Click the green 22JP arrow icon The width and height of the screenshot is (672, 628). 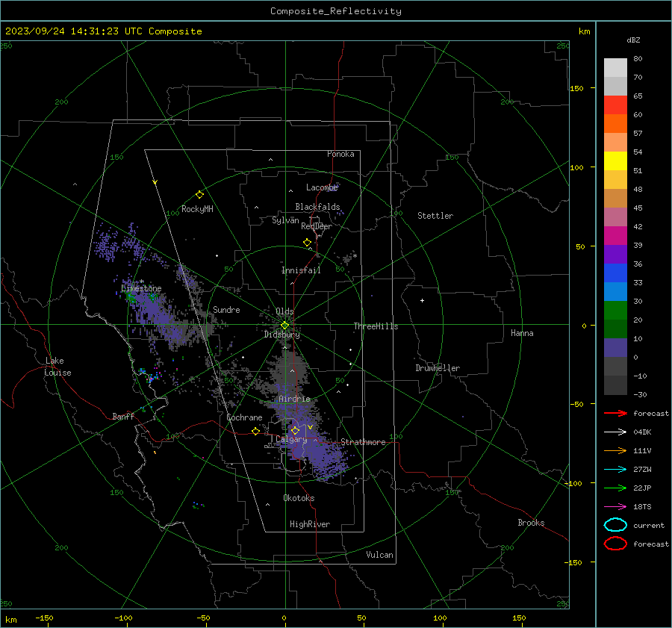(x=615, y=488)
